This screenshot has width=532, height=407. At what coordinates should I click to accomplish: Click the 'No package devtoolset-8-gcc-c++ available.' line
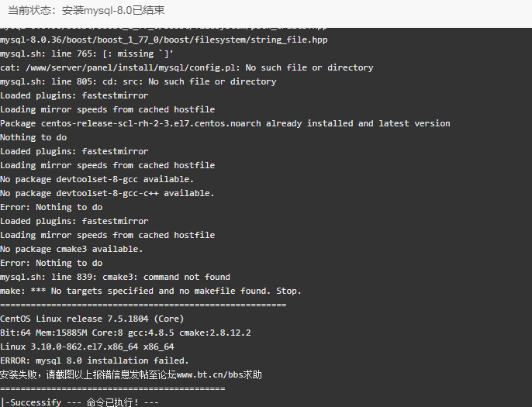107,193
